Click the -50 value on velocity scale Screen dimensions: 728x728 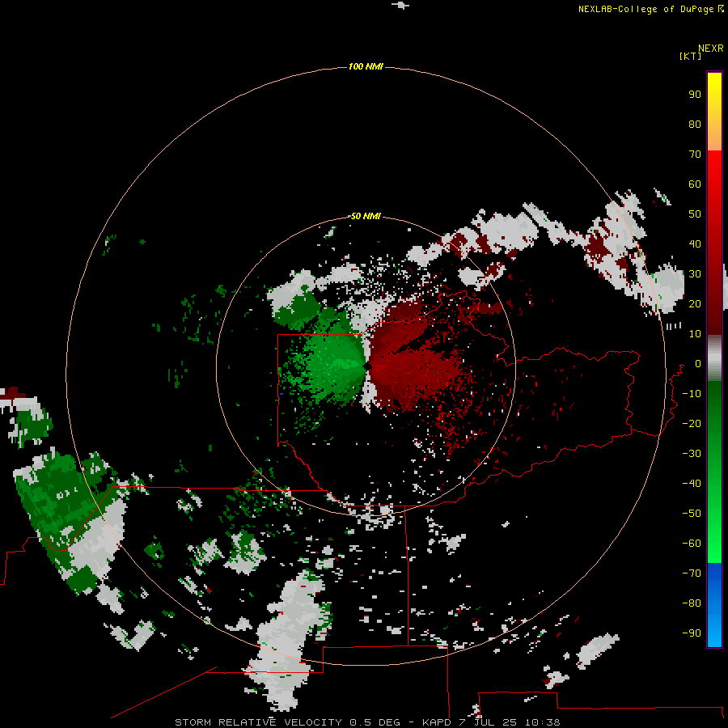pyautogui.click(x=692, y=514)
